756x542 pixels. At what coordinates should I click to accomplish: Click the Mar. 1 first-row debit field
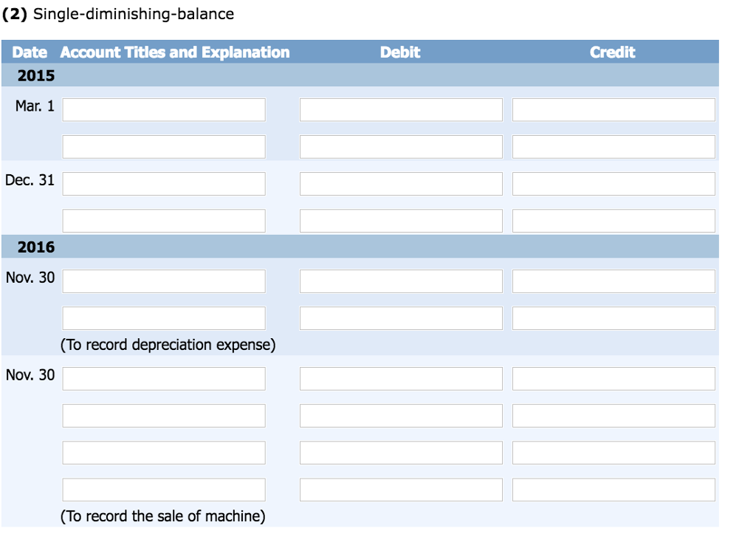(401, 110)
